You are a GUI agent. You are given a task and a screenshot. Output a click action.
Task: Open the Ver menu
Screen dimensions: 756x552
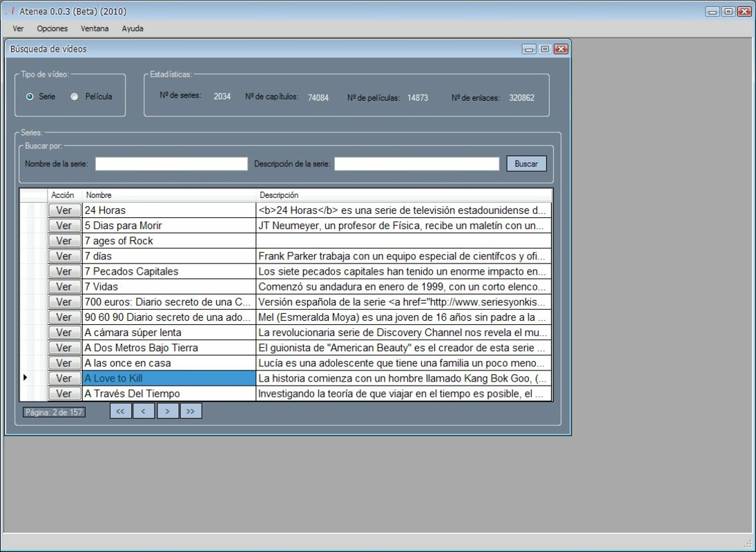tap(18, 28)
